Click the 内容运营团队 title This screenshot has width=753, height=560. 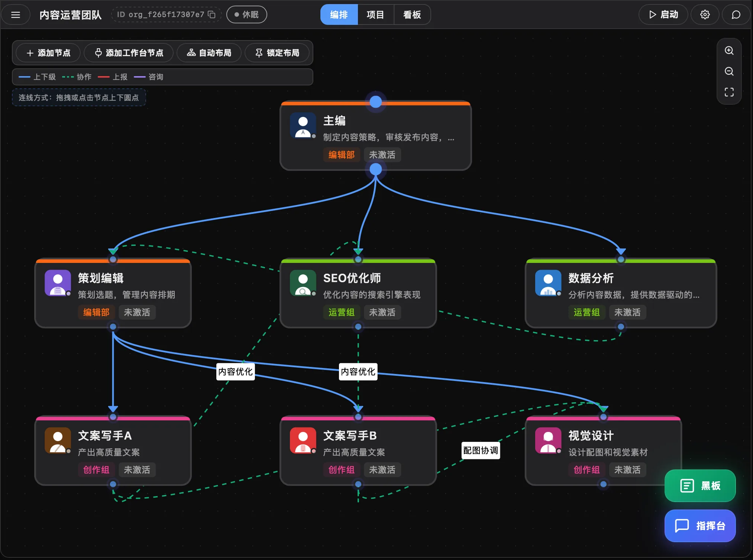pyautogui.click(x=71, y=15)
